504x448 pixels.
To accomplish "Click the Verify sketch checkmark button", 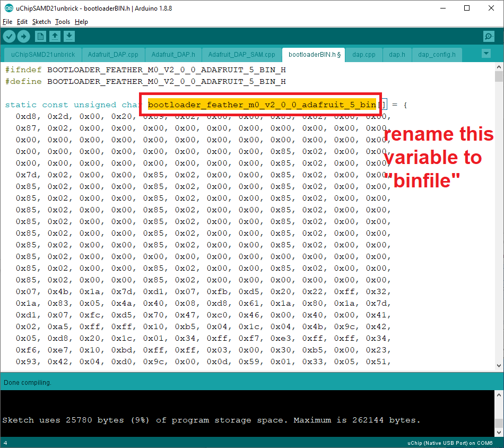I will point(10,36).
